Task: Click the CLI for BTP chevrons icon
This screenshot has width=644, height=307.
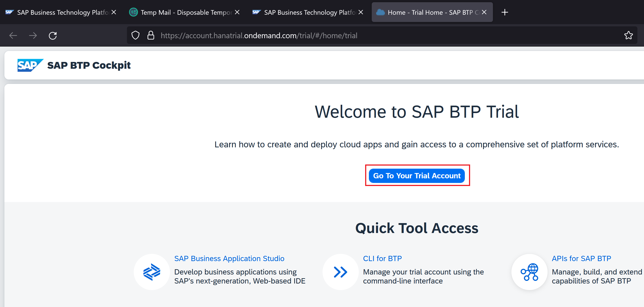Action: coord(340,272)
